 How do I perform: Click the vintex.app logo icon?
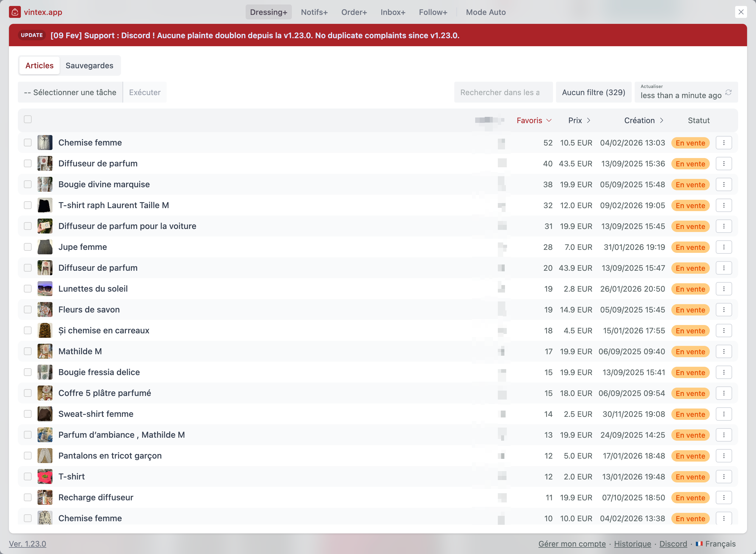pyautogui.click(x=15, y=12)
